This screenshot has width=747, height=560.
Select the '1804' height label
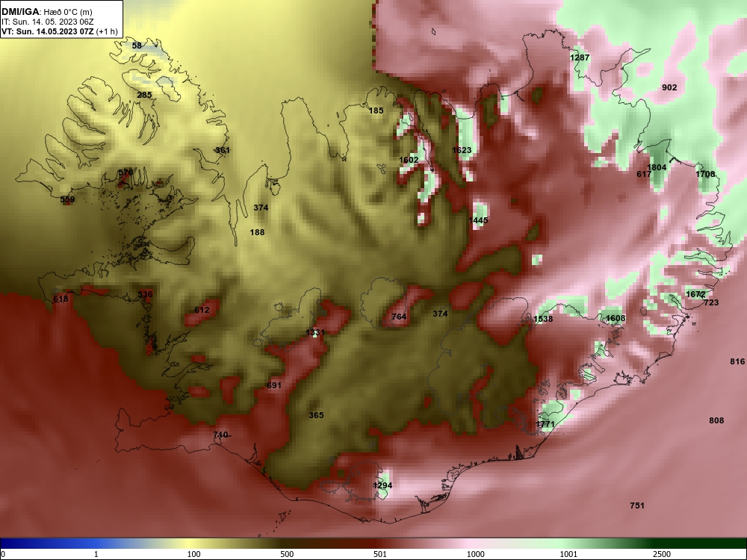pyautogui.click(x=657, y=167)
